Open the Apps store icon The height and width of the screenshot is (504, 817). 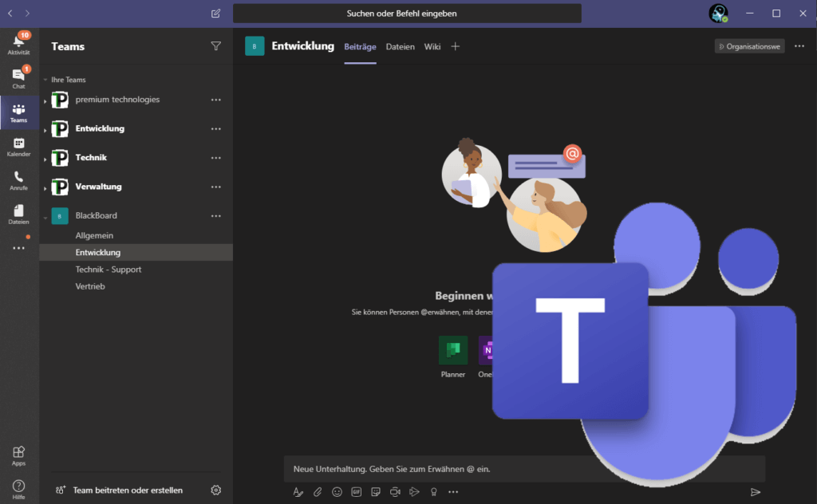click(x=19, y=455)
